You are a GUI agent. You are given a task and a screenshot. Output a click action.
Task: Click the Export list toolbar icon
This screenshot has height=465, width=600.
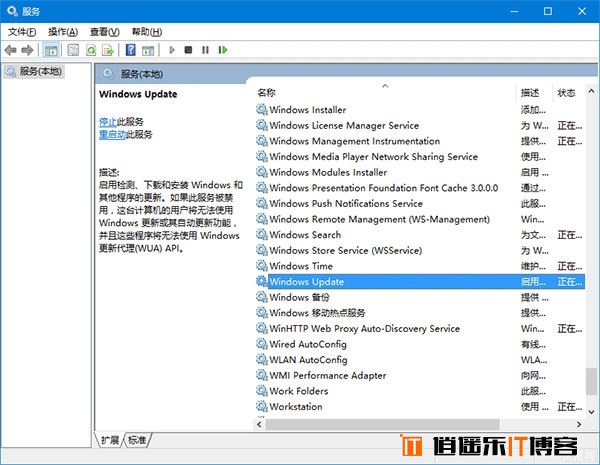(108, 50)
